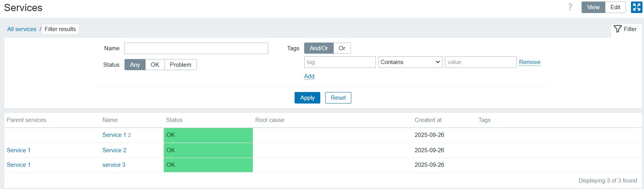Click the Filter results breadcrumb
Image resolution: width=644 pixels, height=189 pixels.
pyautogui.click(x=60, y=29)
